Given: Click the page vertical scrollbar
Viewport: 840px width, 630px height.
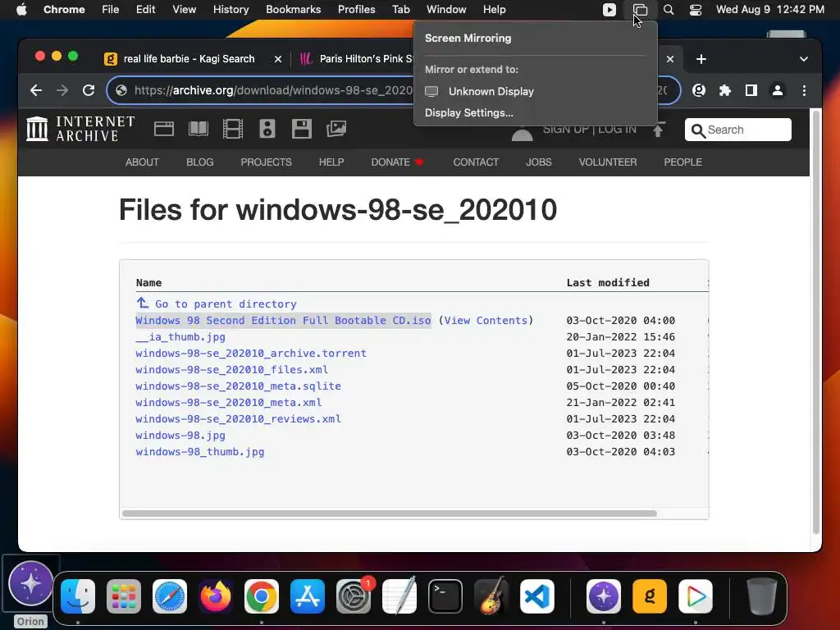Looking at the screenshot, I should (x=816, y=322).
